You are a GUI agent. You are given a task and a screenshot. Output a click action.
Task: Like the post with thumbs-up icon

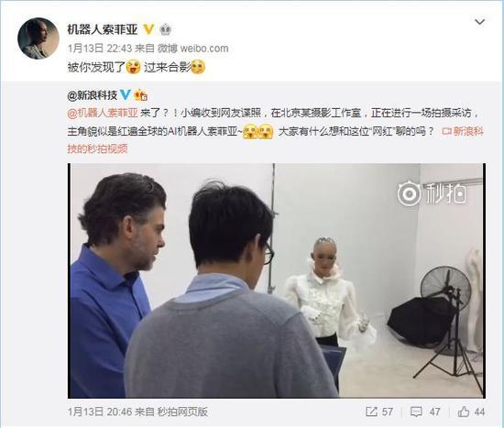coord(464,412)
